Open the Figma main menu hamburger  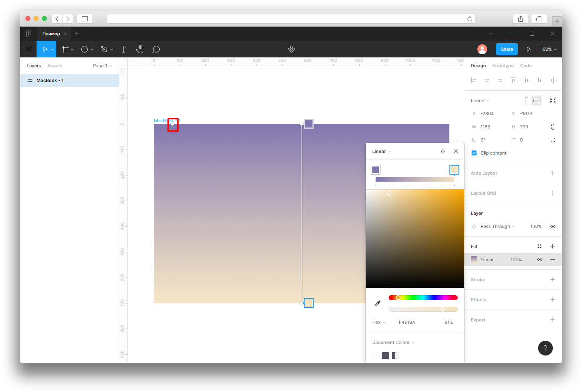28,49
